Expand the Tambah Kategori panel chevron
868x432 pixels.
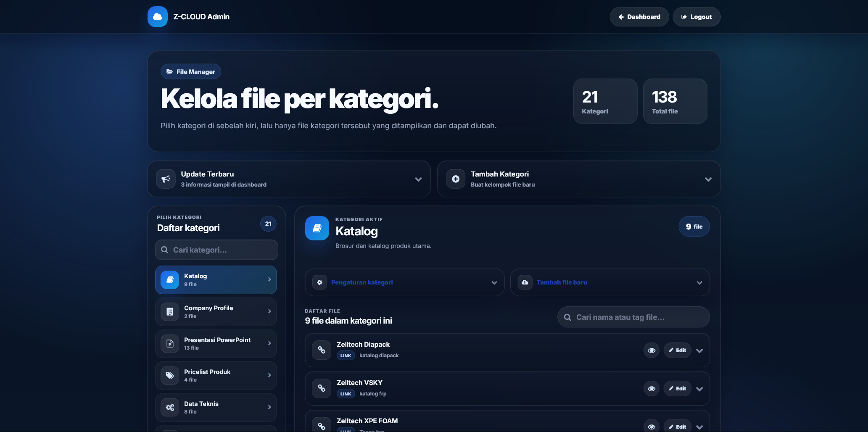click(708, 179)
